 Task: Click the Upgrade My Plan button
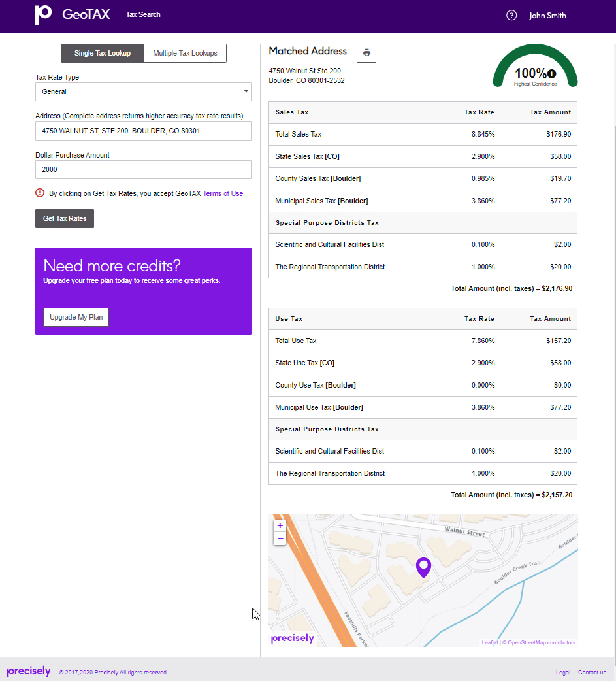tap(76, 317)
